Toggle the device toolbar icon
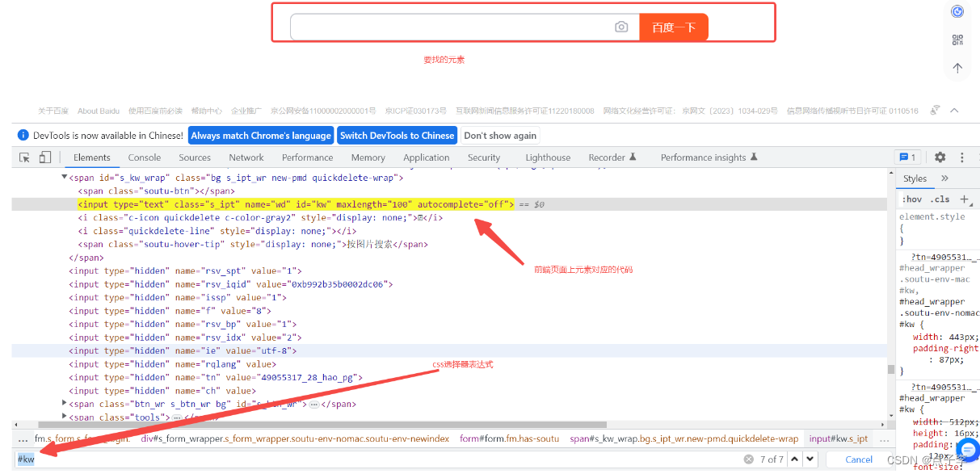 coord(45,157)
